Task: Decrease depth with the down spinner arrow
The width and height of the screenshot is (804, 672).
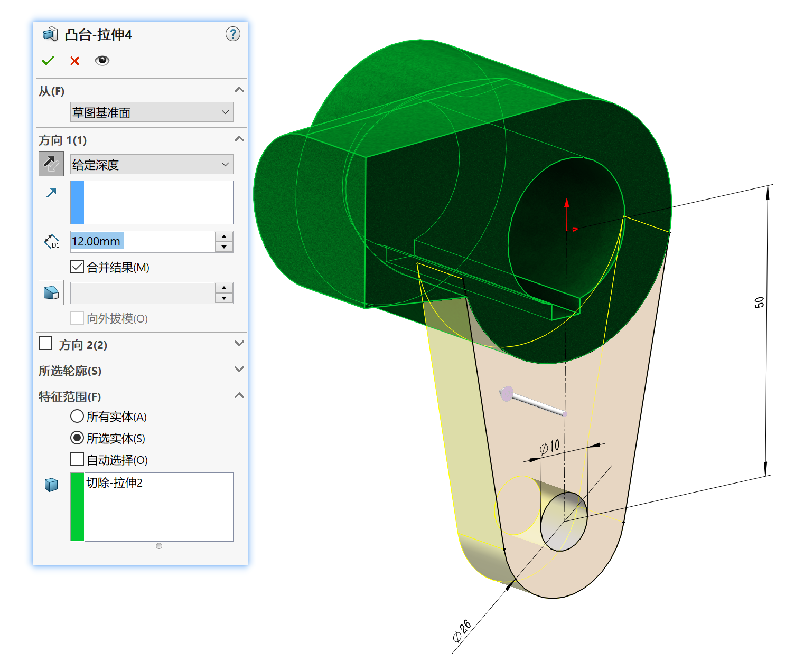Action: point(224,247)
